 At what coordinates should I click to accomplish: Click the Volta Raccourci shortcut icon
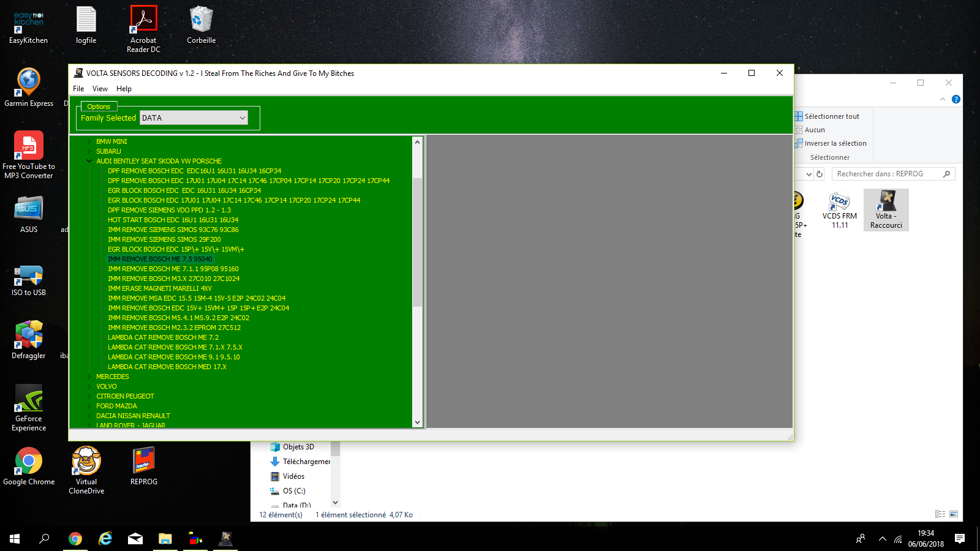886,202
